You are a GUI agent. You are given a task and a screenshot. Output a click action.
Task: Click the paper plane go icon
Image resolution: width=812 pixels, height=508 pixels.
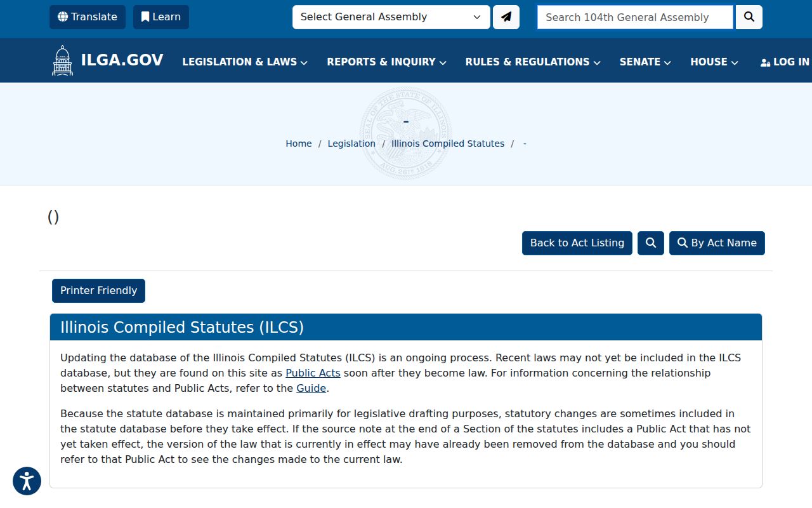(x=506, y=17)
